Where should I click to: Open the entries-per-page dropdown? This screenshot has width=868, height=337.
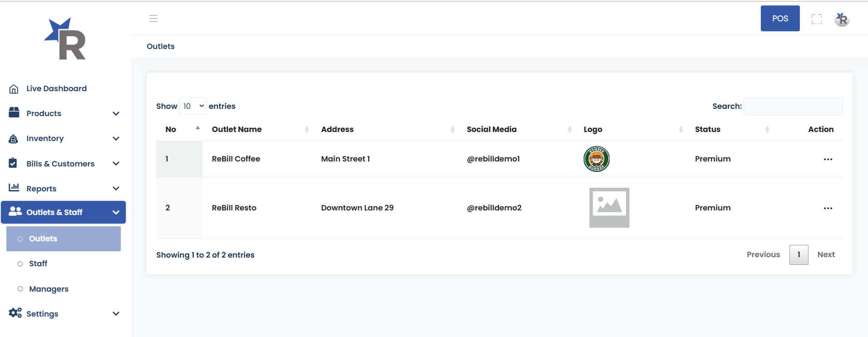pyautogui.click(x=193, y=106)
